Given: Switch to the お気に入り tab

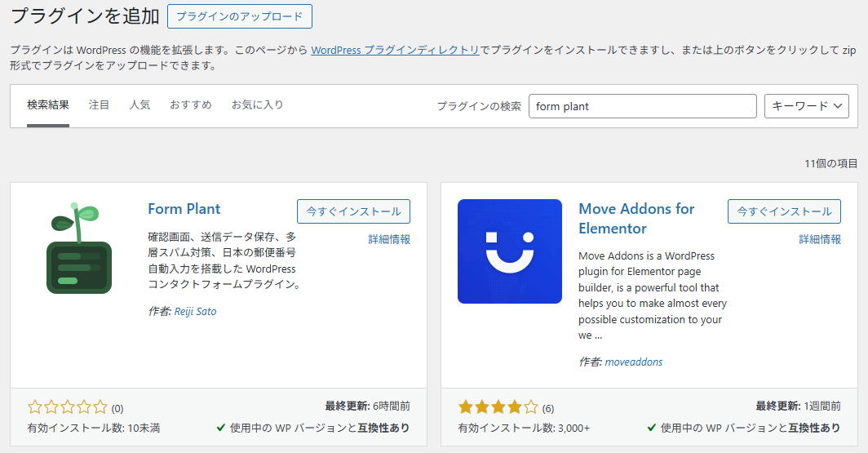Looking at the screenshot, I should [x=258, y=104].
